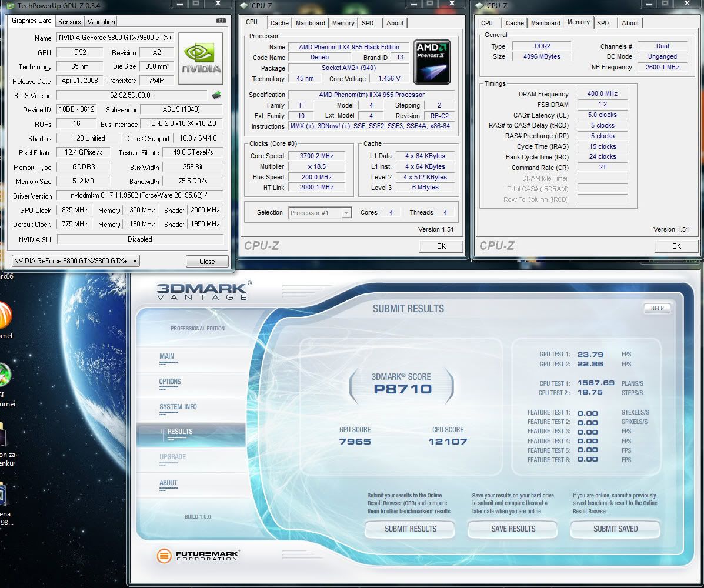Screen dimensions: 704x588
Task: Click the GPU Test 1 value 23.79
Action: pyautogui.click(x=590, y=354)
